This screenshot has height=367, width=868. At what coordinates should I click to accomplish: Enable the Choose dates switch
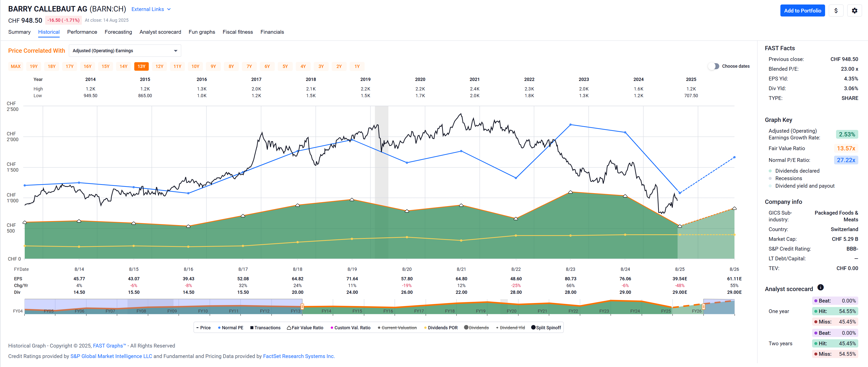(x=713, y=66)
